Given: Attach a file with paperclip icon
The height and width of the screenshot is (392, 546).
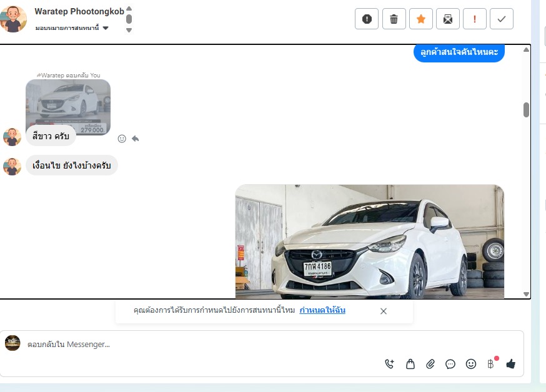Looking at the screenshot, I should (430, 364).
